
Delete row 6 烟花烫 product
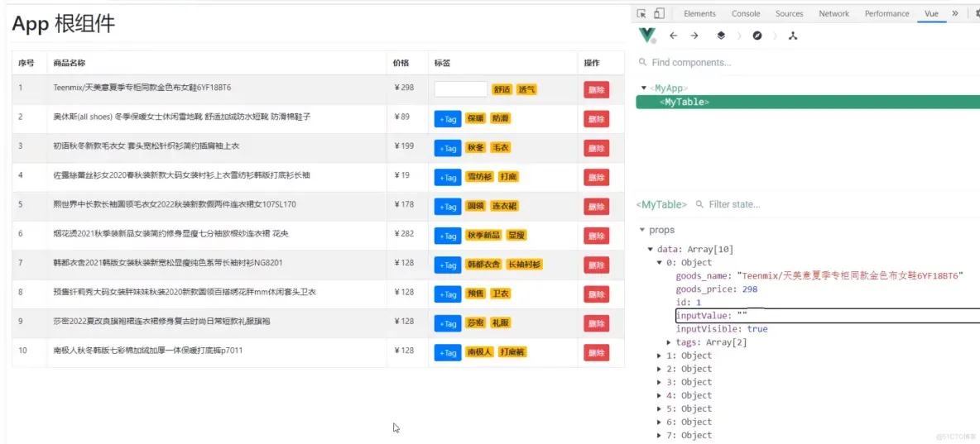(596, 236)
